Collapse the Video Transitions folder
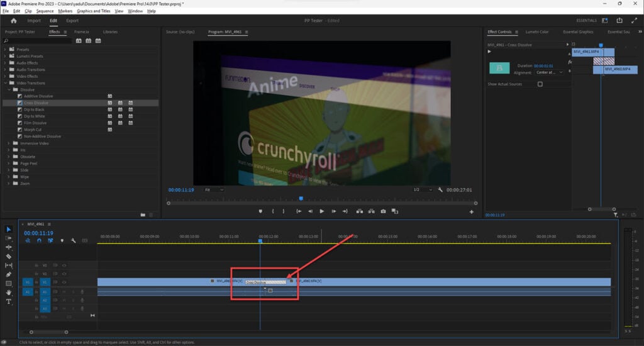 tap(5, 83)
